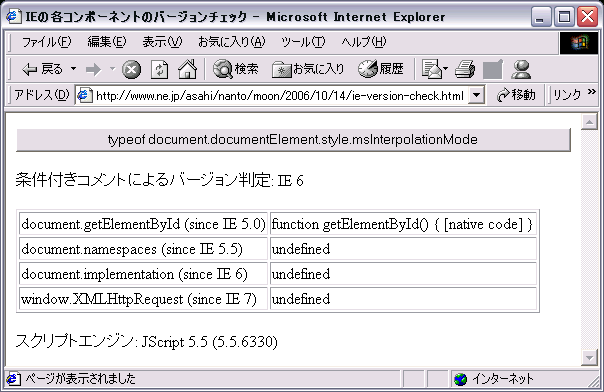Click the Print icon
Image resolution: width=604 pixels, height=392 pixels.
pos(465,69)
